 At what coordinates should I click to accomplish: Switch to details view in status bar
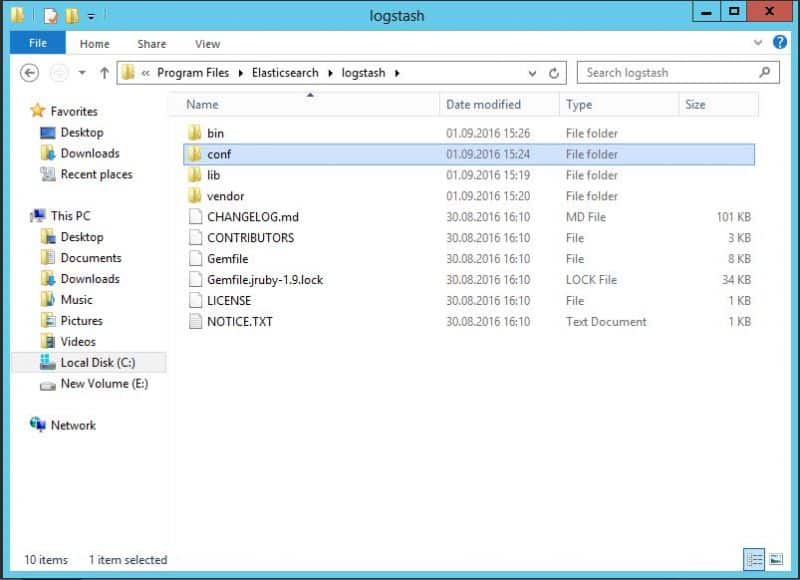755,560
